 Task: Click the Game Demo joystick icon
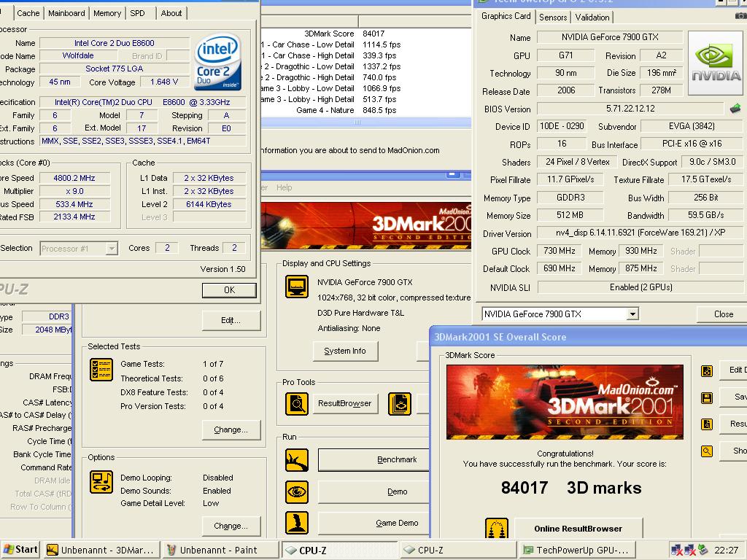[x=297, y=523]
